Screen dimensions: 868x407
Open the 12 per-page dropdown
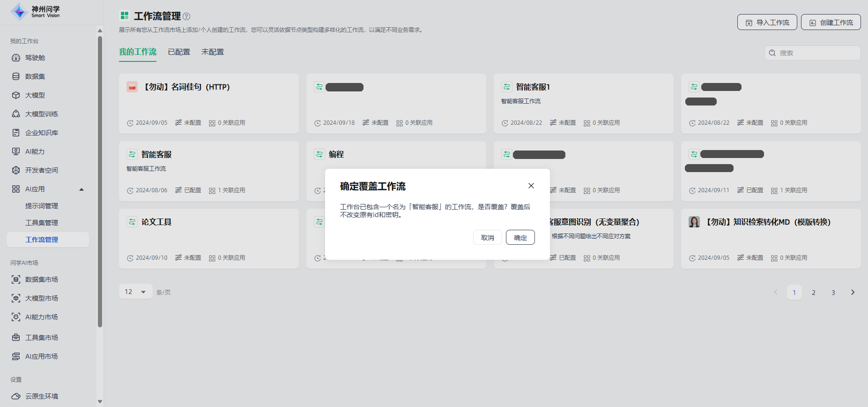point(135,292)
